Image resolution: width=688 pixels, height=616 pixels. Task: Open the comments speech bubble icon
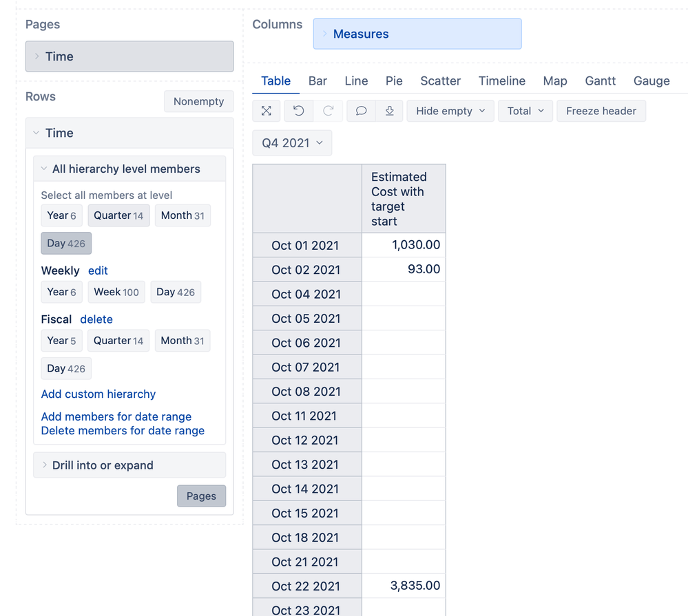tap(360, 111)
